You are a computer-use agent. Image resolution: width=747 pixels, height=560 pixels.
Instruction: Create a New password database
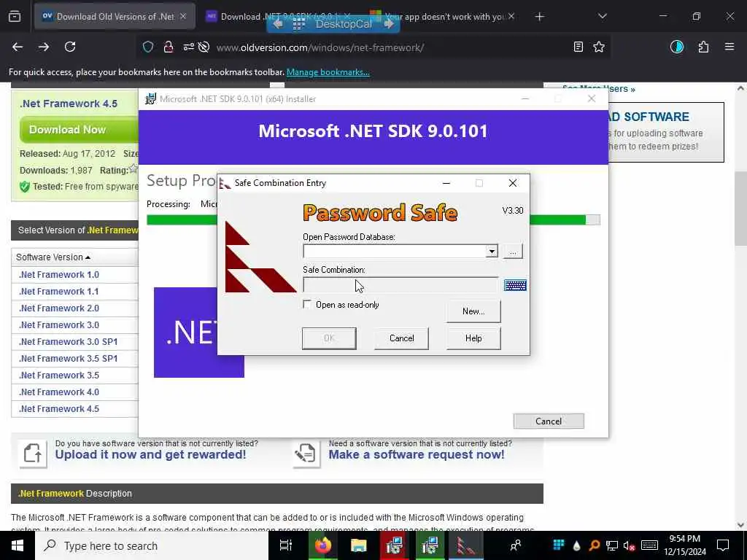pyautogui.click(x=473, y=311)
